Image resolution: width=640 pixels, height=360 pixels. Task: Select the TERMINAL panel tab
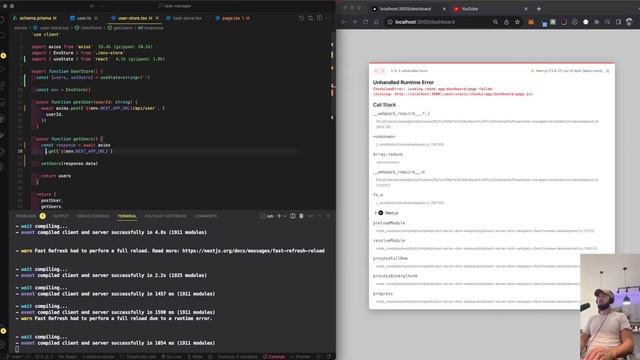point(127,216)
